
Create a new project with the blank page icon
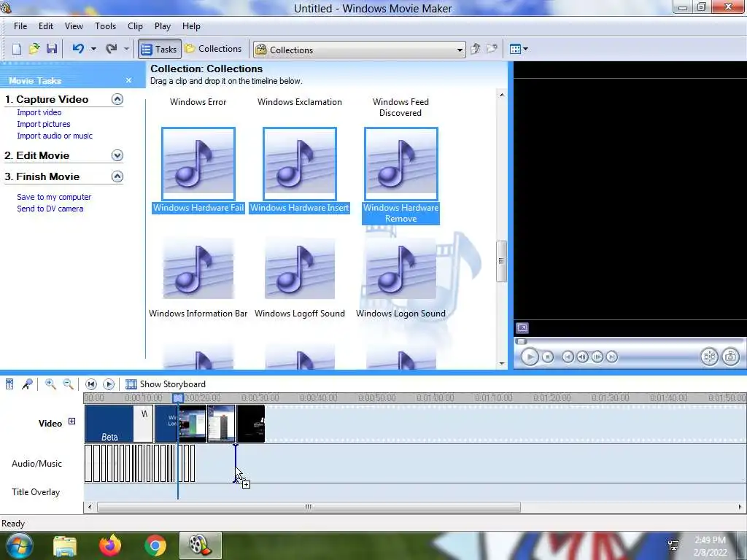(x=17, y=49)
